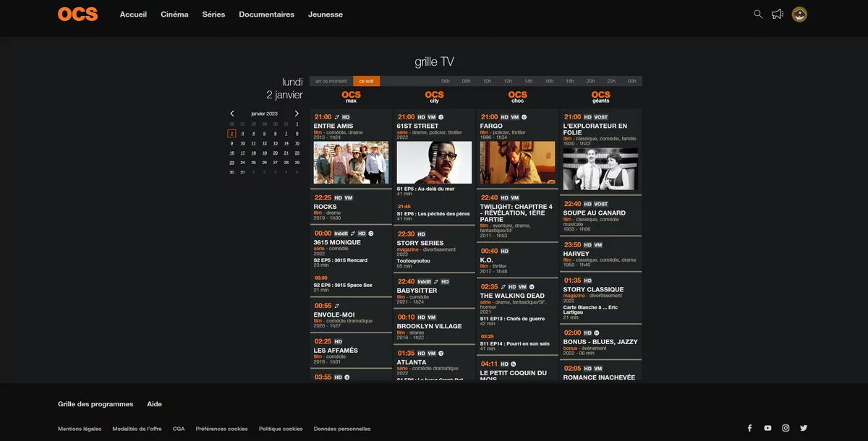This screenshot has height=441, width=868.
Task: Jump to 14h on the timeline
Action: coord(528,81)
